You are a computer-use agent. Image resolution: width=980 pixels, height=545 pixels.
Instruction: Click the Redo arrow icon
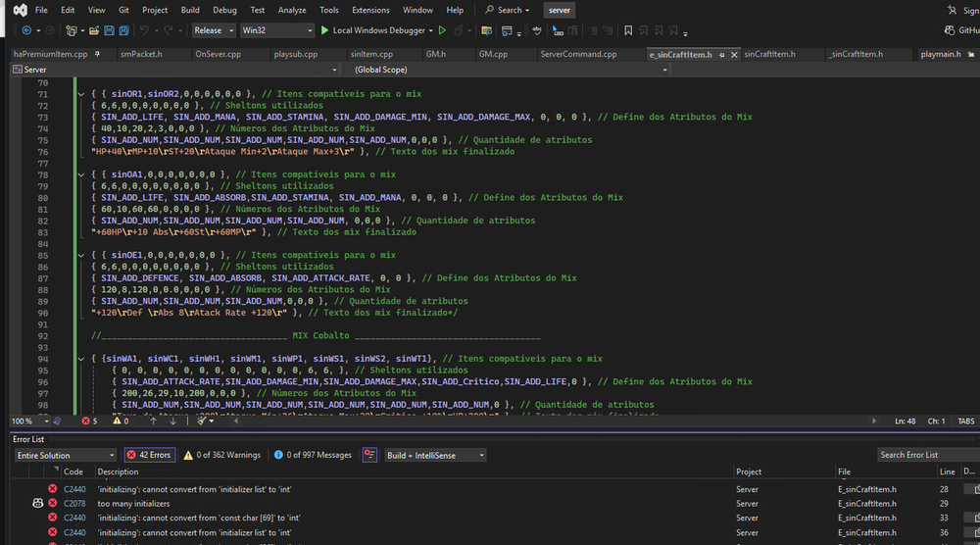tap(169, 30)
